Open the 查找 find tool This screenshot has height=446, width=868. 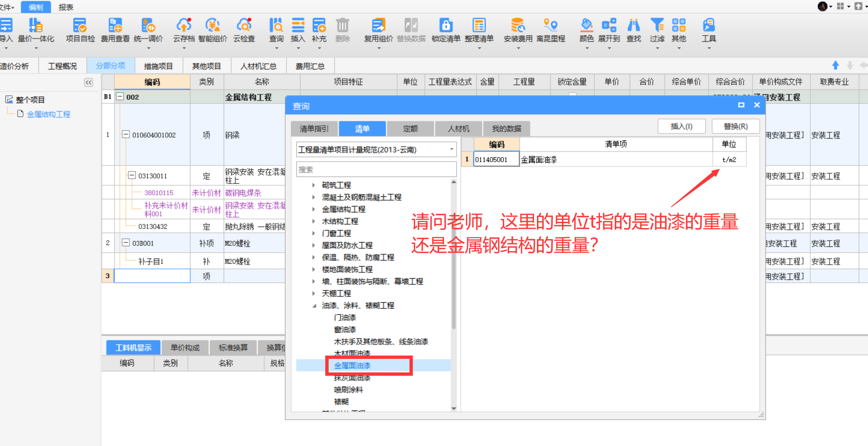click(634, 30)
